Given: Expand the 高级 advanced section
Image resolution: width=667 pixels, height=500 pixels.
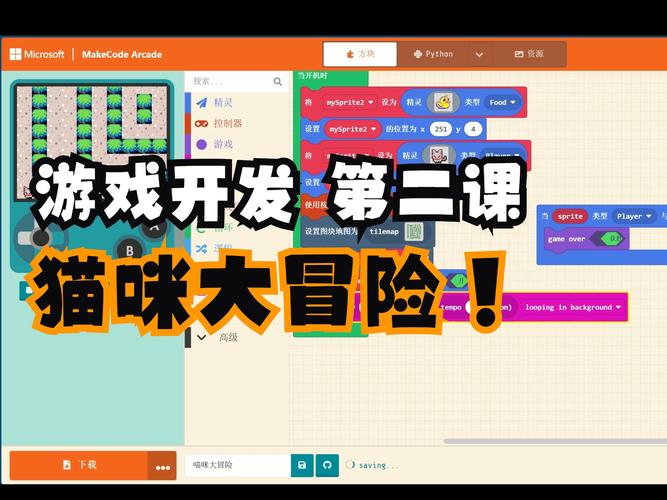Looking at the screenshot, I should tap(237, 337).
